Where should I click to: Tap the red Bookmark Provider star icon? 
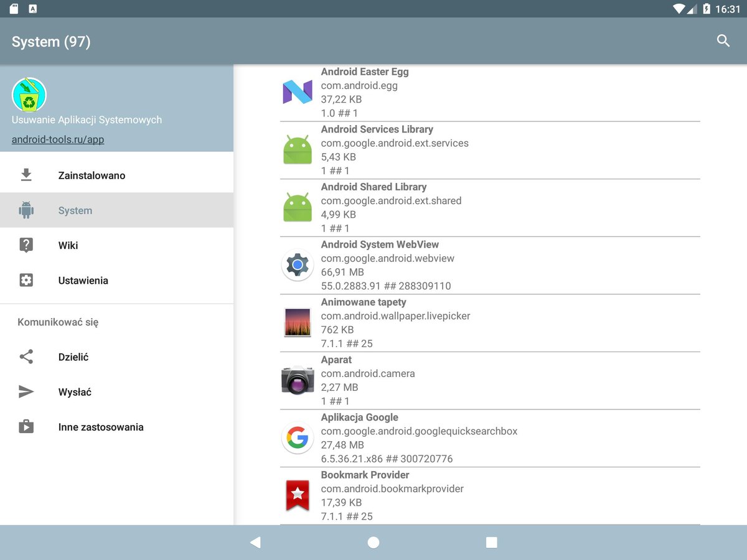tap(298, 495)
